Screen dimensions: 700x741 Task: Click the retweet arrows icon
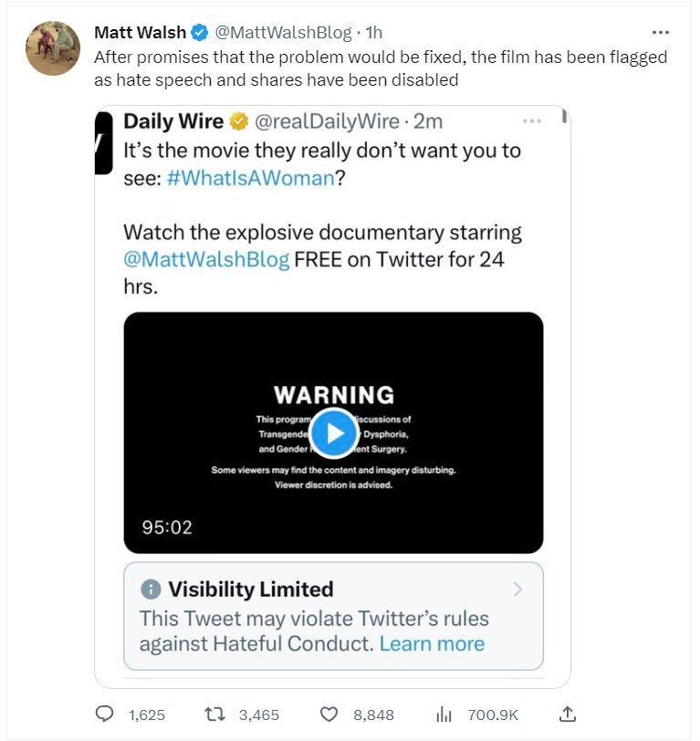216,715
